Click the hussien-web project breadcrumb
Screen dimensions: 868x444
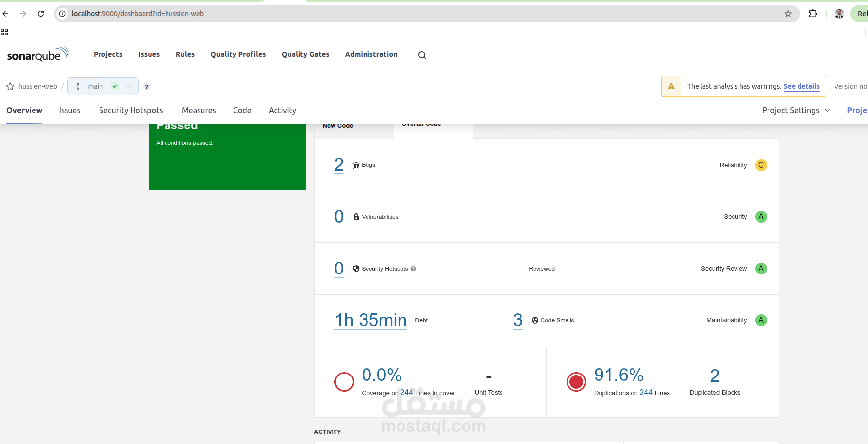click(x=37, y=86)
